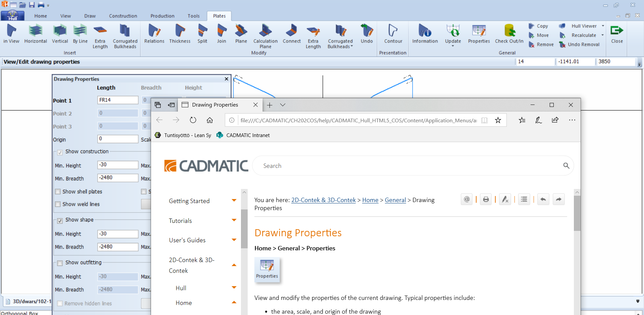
Task: Open the Relations modify tool
Action: coord(154,34)
